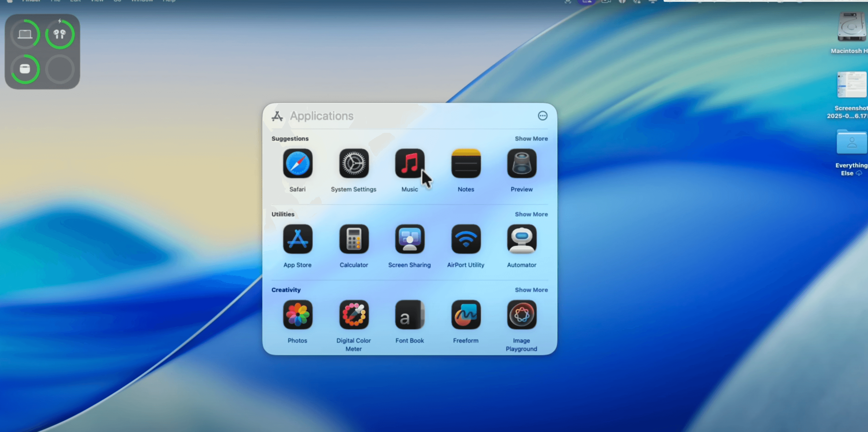Open the Music app
Screen dimensions: 868x432
(409, 165)
